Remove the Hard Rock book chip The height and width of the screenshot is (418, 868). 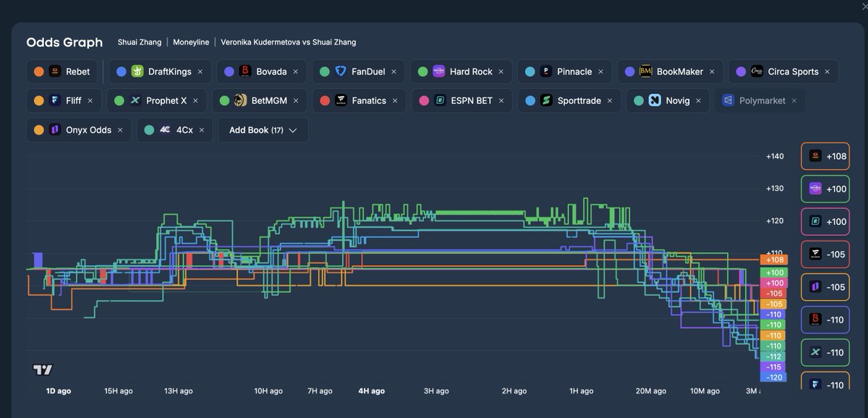click(501, 72)
